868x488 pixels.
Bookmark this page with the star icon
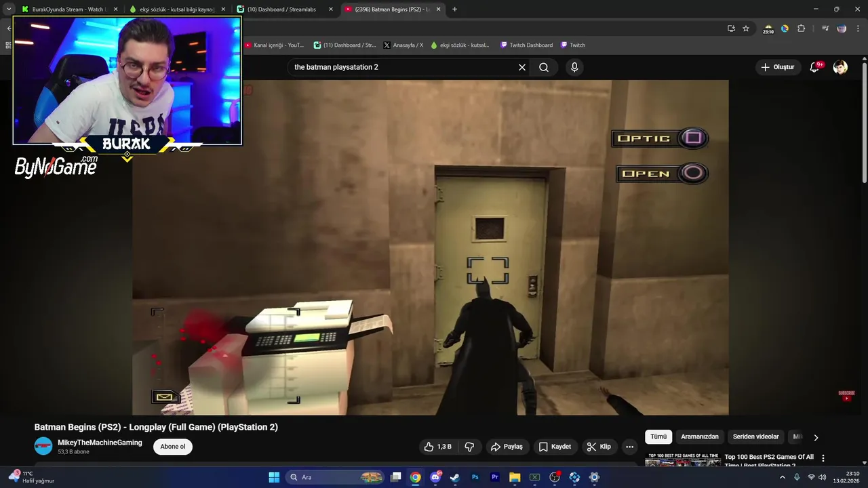tap(746, 28)
